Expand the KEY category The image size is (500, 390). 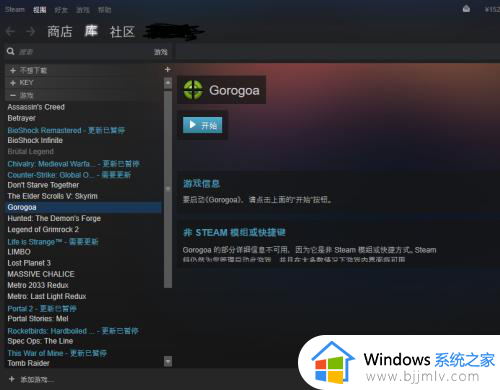pyautogui.click(x=83, y=83)
